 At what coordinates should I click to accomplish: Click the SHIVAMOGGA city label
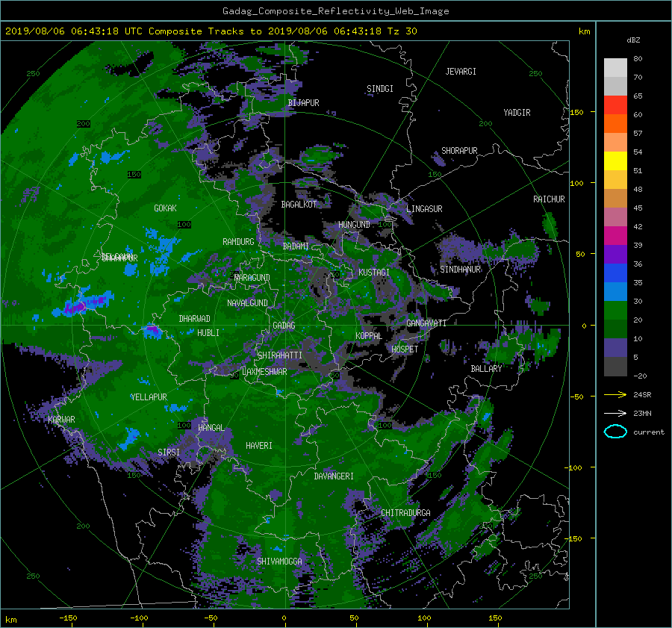(x=279, y=562)
